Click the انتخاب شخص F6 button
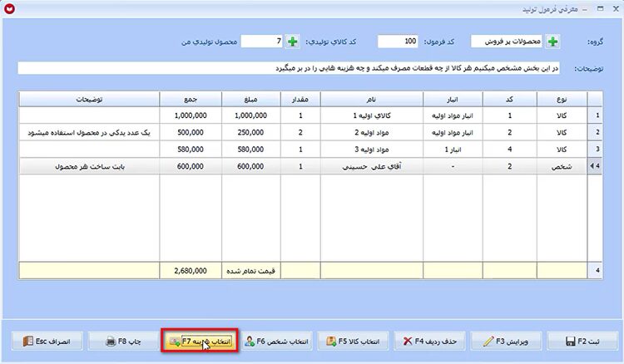624x364 pixels. click(277, 342)
